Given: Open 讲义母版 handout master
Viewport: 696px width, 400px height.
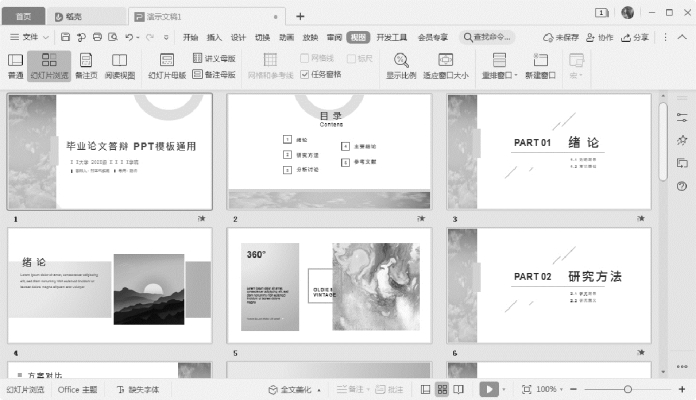Looking at the screenshot, I should (x=214, y=58).
